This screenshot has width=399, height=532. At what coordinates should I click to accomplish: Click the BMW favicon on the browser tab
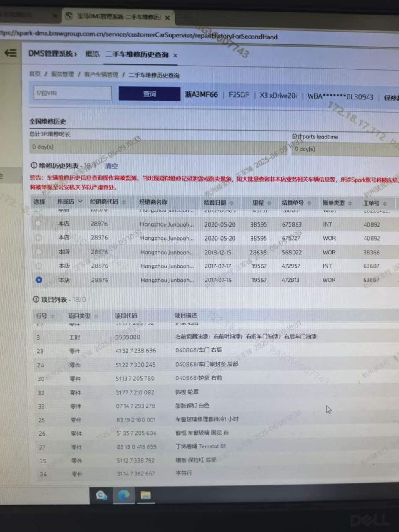[69, 16]
